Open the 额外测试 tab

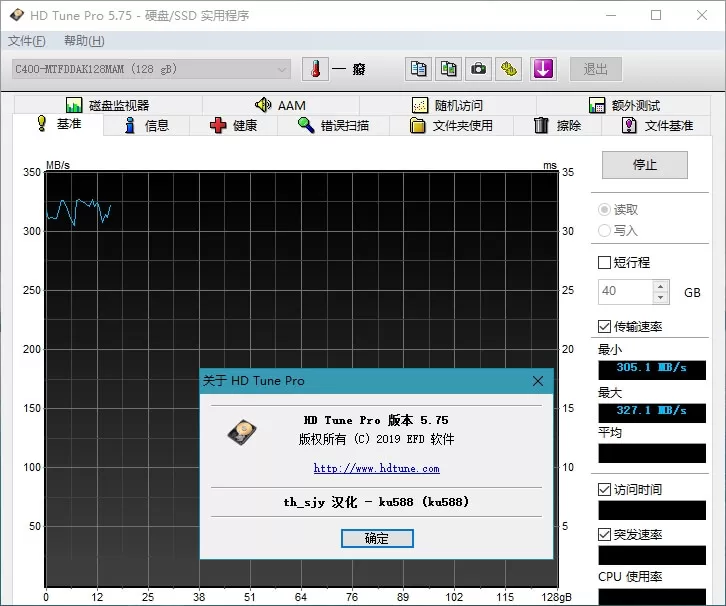624,105
